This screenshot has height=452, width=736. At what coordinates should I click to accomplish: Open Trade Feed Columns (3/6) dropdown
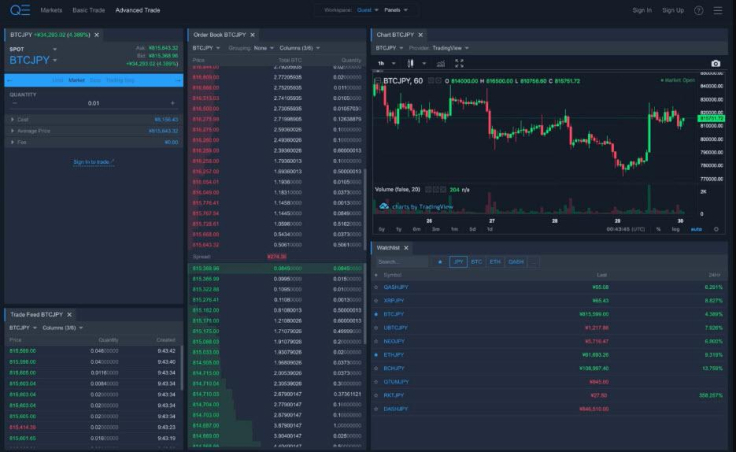pyautogui.click(x=63, y=328)
